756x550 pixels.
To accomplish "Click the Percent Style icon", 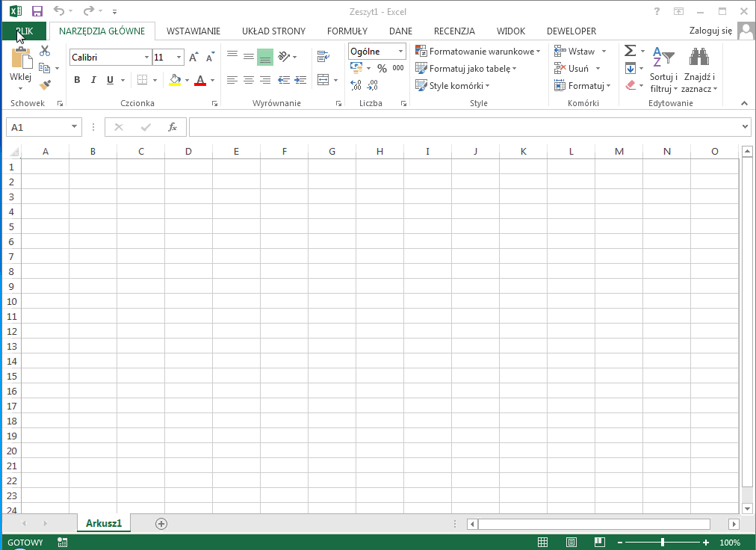I will point(382,68).
